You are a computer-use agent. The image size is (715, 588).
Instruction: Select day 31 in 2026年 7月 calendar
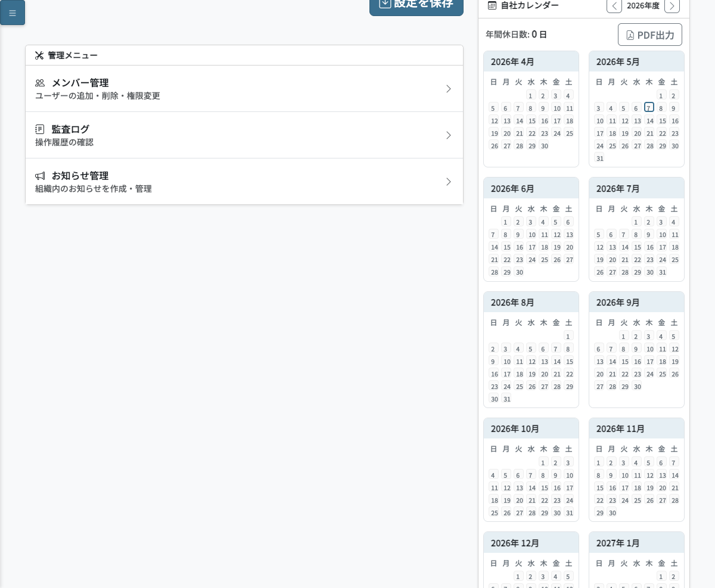click(662, 272)
